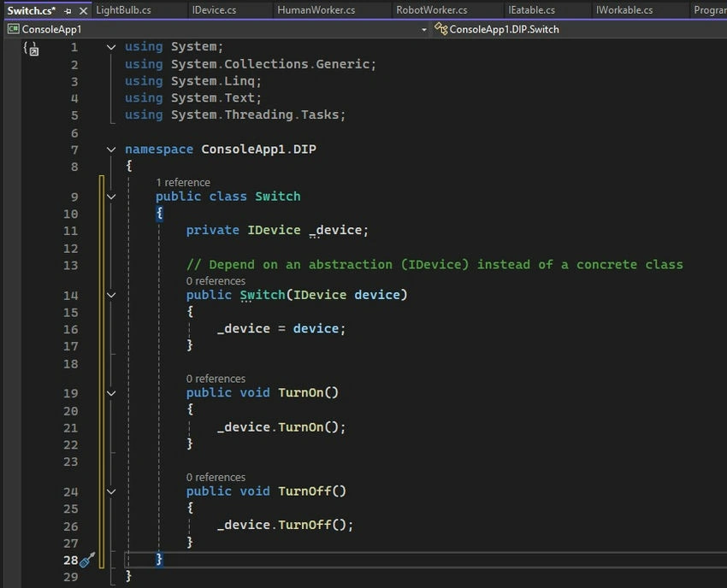The width and height of the screenshot is (727, 588).
Task: Click the device parameter in the constructor signature
Action: pos(377,295)
